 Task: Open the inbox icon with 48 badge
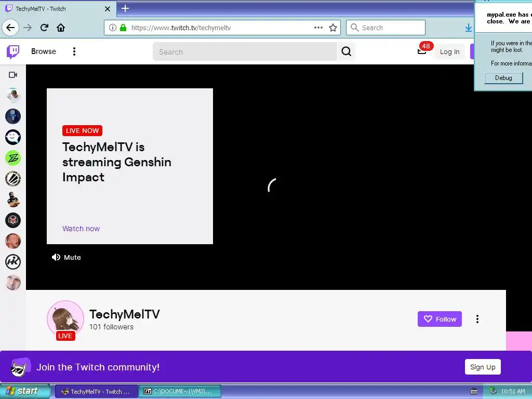click(423, 50)
